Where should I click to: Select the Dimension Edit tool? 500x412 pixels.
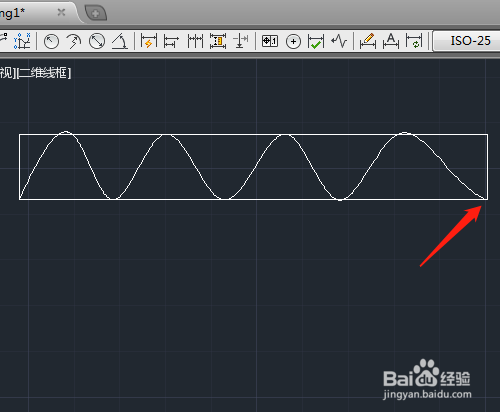pos(368,41)
